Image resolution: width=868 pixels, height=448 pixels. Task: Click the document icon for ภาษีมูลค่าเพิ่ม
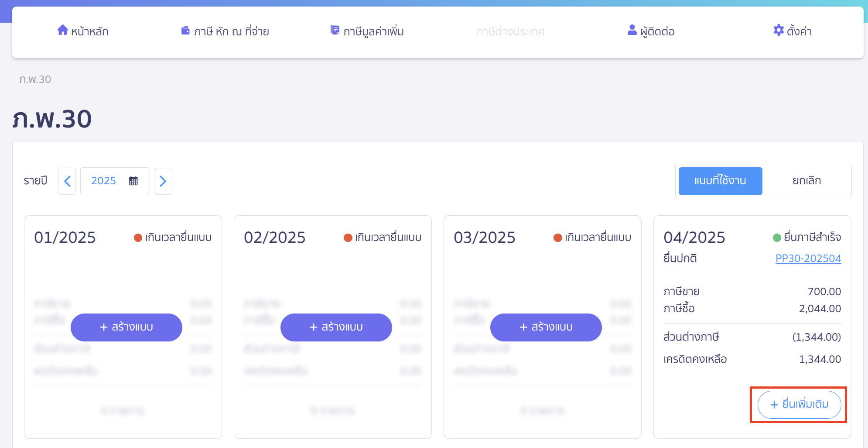(x=335, y=30)
